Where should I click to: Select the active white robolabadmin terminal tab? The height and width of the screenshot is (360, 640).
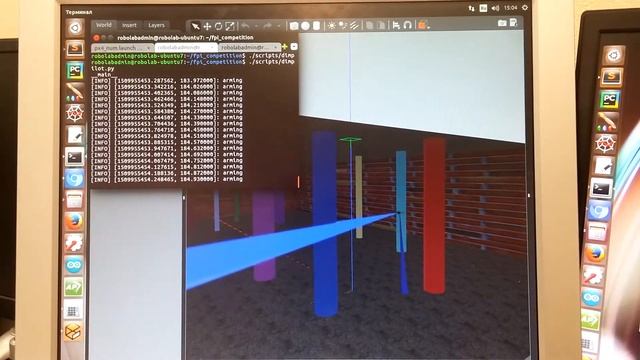pyautogui.click(x=186, y=47)
